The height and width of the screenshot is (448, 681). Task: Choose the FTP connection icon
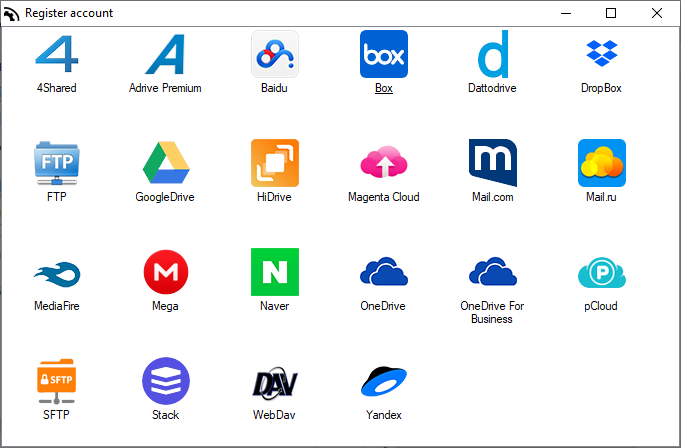[x=56, y=163]
